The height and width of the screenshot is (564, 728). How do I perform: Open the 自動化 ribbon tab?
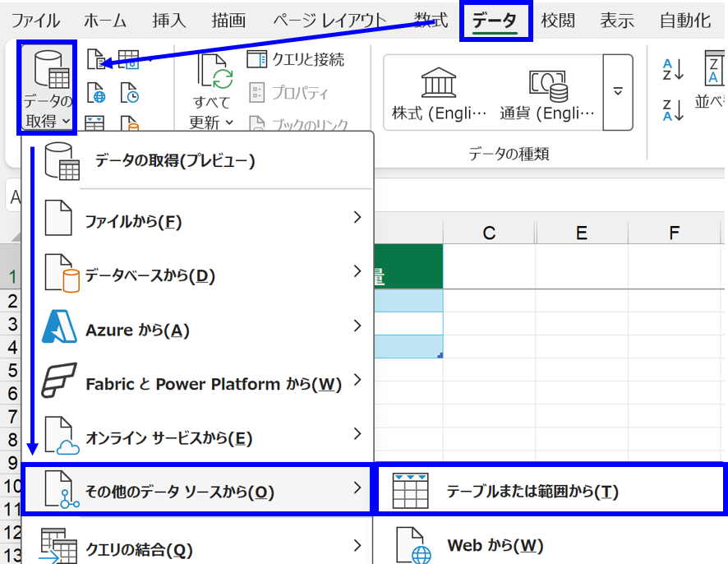tap(685, 21)
